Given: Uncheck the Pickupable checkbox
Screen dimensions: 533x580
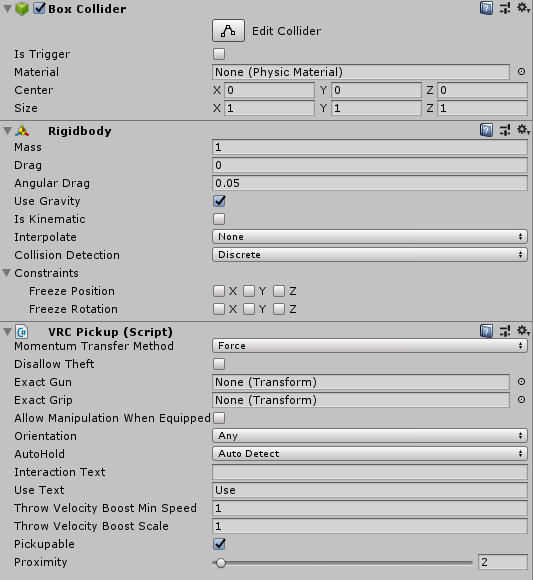Looking at the screenshot, I should 219,544.
